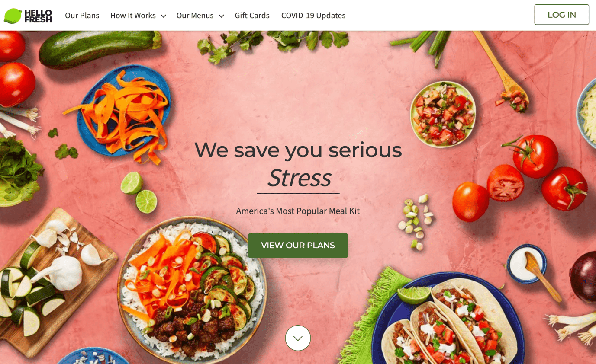Click the underlined word Stress

299,178
